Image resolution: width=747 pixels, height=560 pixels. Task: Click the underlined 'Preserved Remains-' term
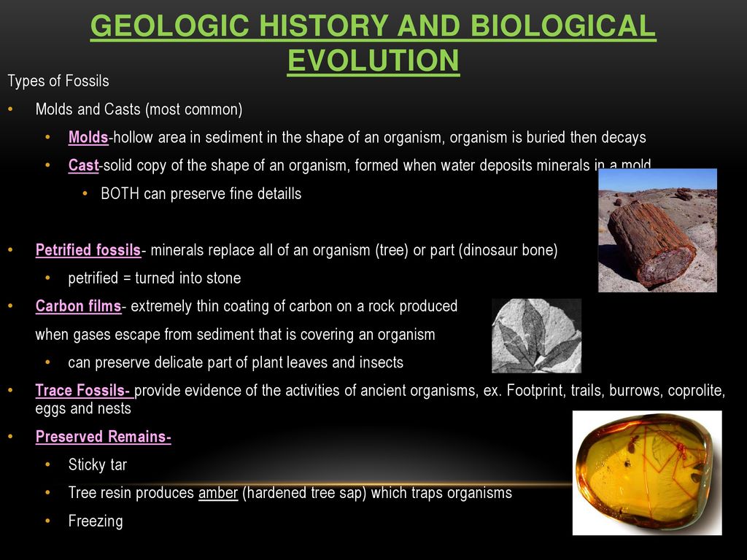coord(103,437)
